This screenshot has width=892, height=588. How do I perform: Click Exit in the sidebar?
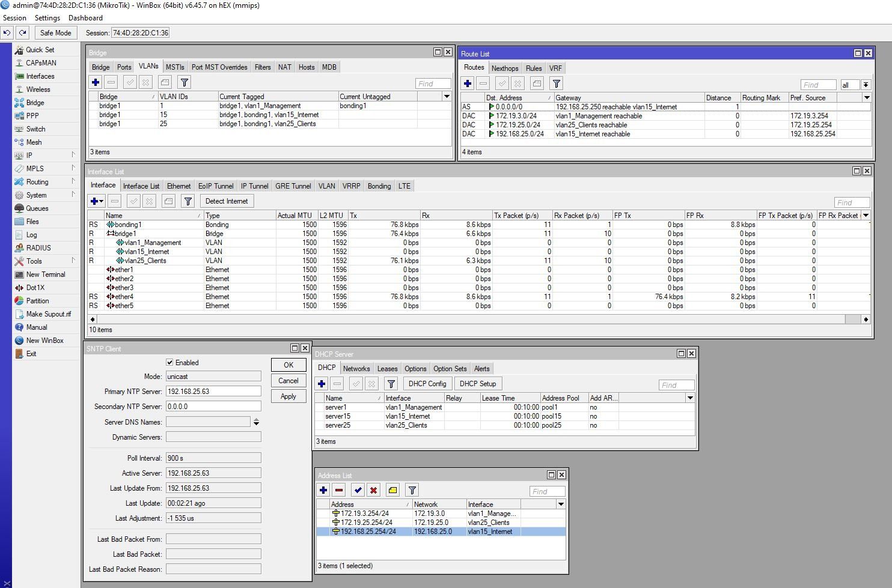tap(31, 354)
